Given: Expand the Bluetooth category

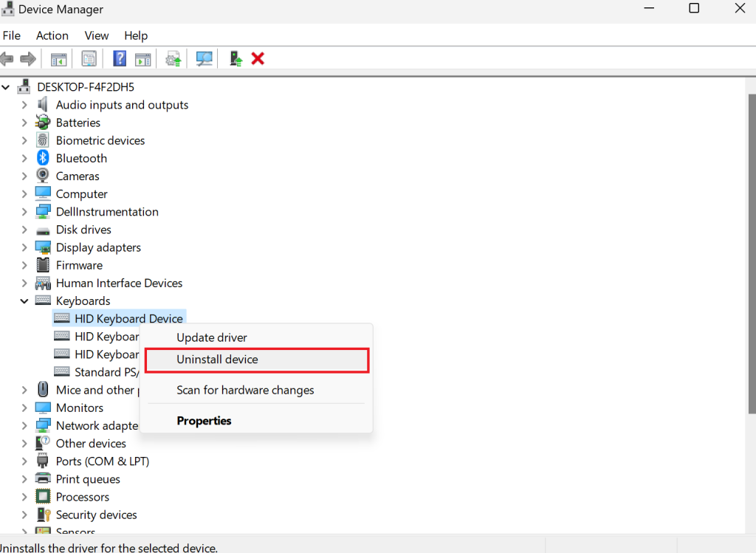Looking at the screenshot, I should (x=24, y=158).
